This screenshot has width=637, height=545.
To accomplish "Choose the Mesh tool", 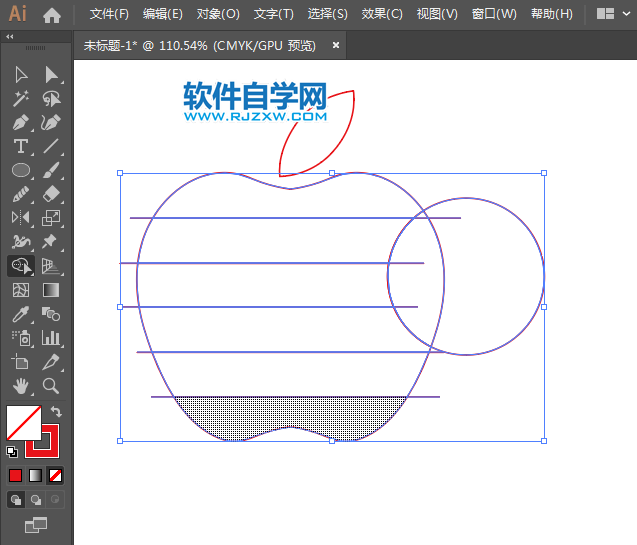I will click(x=21, y=290).
